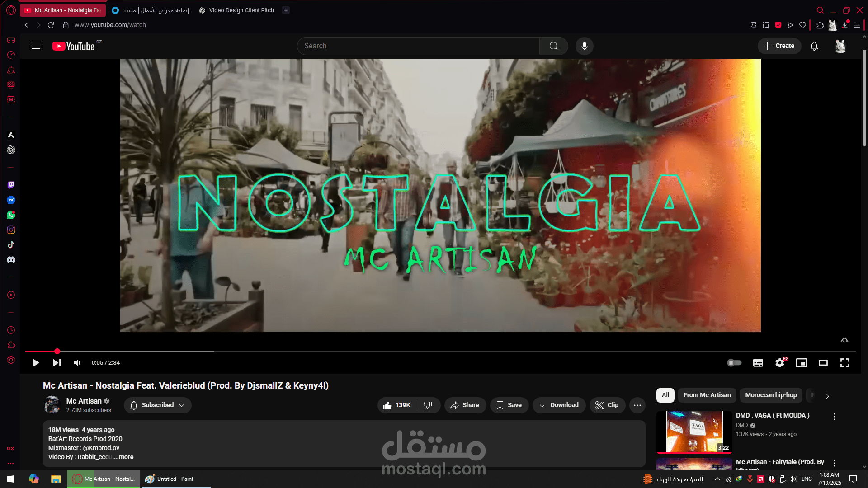Open YouTube notifications bell
The height and width of the screenshot is (488, 868).
click(814, 46)
